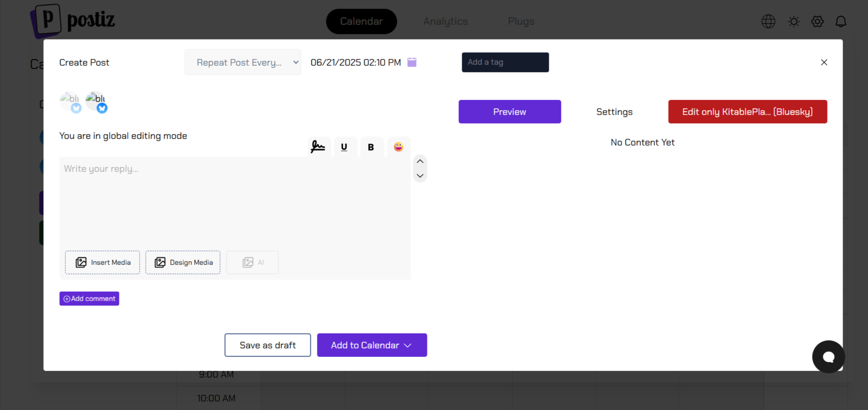Viewport: 868px width, 410px height.
Task: Switch to the Settings tab
Action: (x=614, y=112)
